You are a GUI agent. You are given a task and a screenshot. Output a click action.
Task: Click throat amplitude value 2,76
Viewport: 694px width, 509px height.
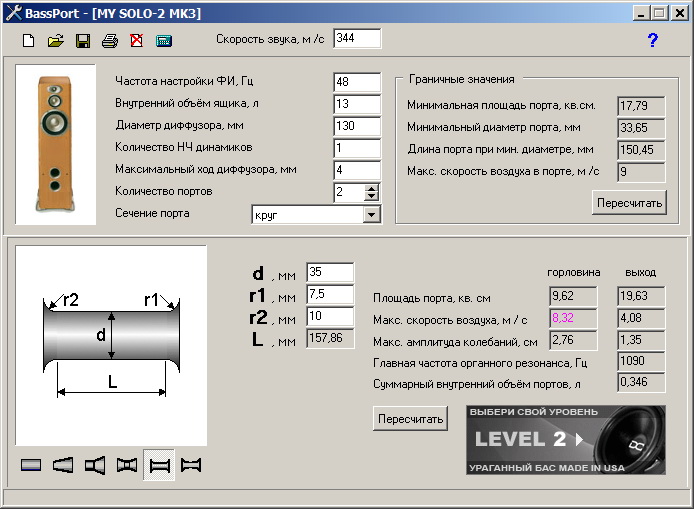573,340
